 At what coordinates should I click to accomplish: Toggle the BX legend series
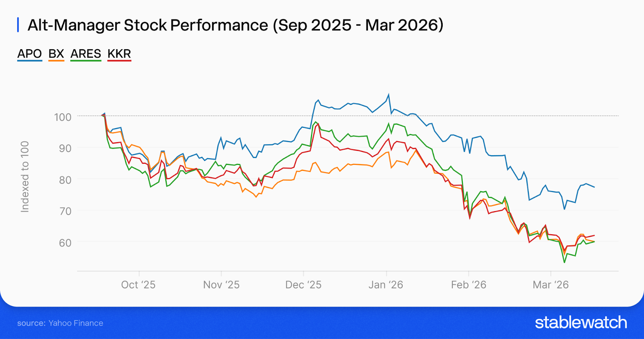[56, 54]
